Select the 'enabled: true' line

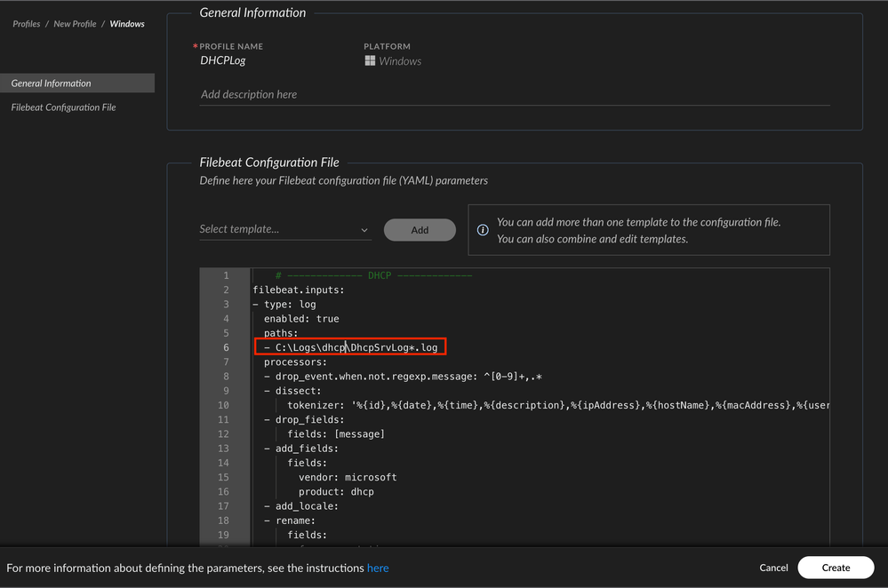click(301, 319)
